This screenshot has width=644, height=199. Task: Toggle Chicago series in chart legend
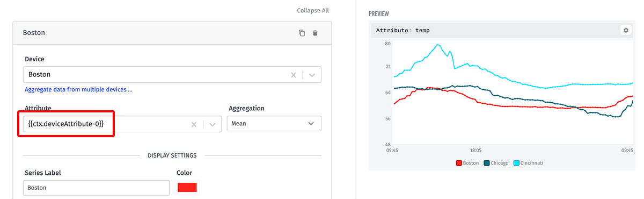coord(496,163)
